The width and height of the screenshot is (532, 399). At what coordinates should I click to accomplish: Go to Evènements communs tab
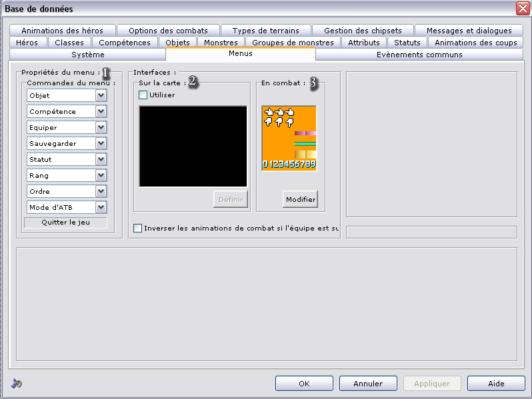point(419,55)
